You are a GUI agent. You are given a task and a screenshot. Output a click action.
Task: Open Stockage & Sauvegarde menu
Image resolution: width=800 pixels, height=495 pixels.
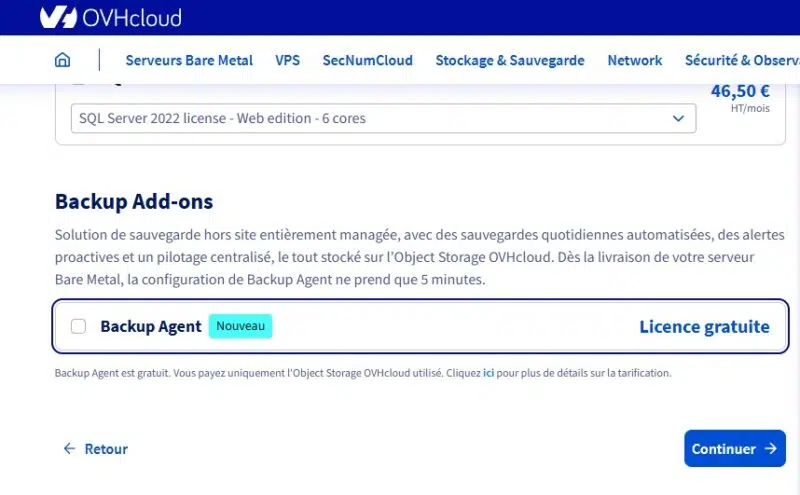(510, 60)
